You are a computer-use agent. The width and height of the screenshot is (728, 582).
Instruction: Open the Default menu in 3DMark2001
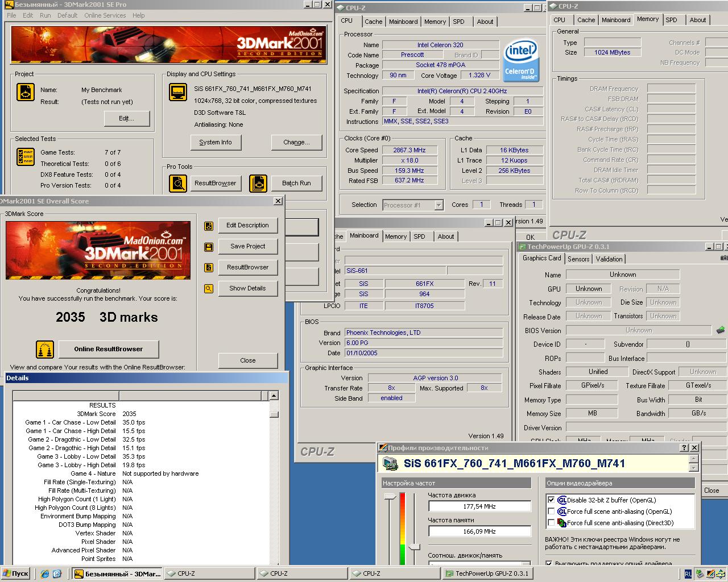67,15
